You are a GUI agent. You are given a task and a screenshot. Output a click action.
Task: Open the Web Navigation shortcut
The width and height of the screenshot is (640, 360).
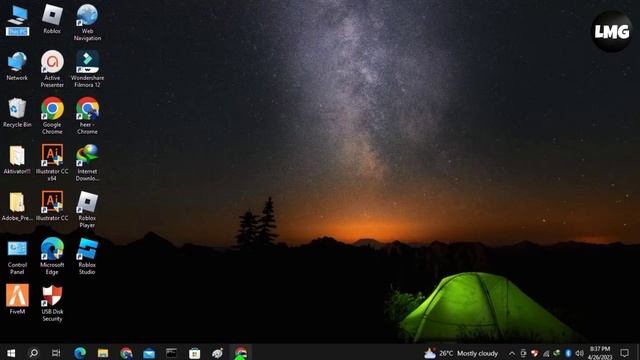pos(87,22)
